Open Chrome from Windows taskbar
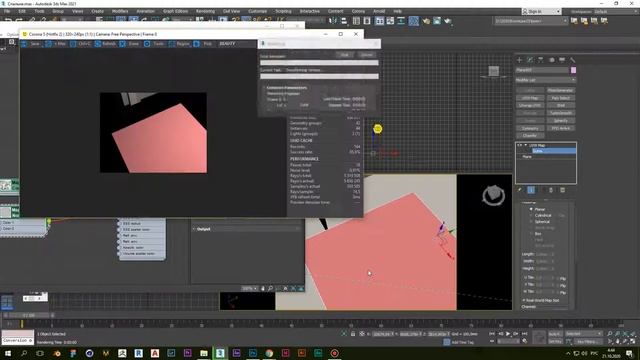Viewport: 640px width, 360px height. (x=269, y=353)
